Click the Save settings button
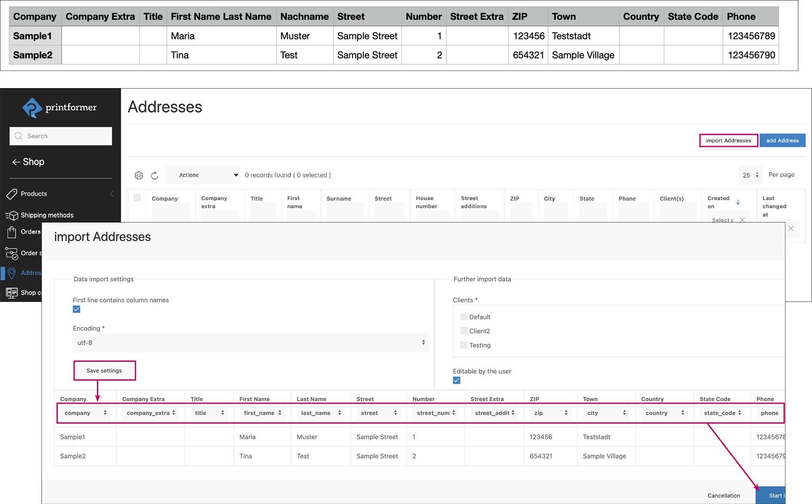 tap(104, 371)
